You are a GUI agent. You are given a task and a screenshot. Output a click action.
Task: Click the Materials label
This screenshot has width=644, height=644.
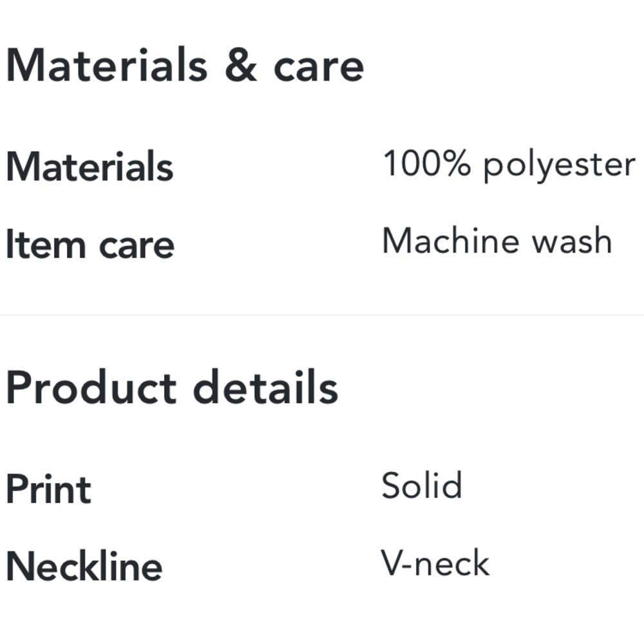[x=90, y=166]
